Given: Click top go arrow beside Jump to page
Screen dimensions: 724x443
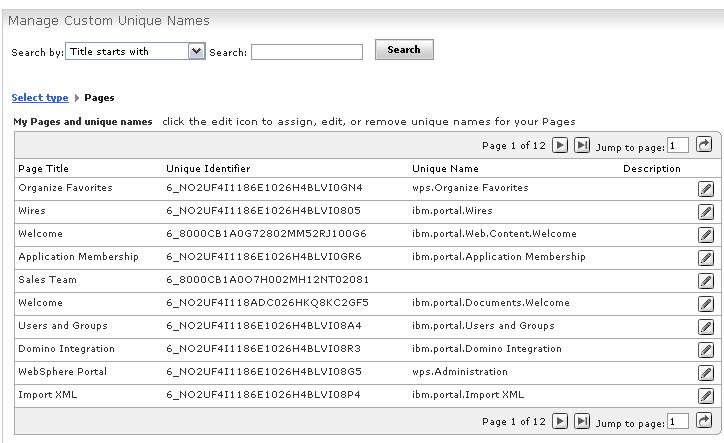Looking at the screenshot, I should (x=704, y=145).
